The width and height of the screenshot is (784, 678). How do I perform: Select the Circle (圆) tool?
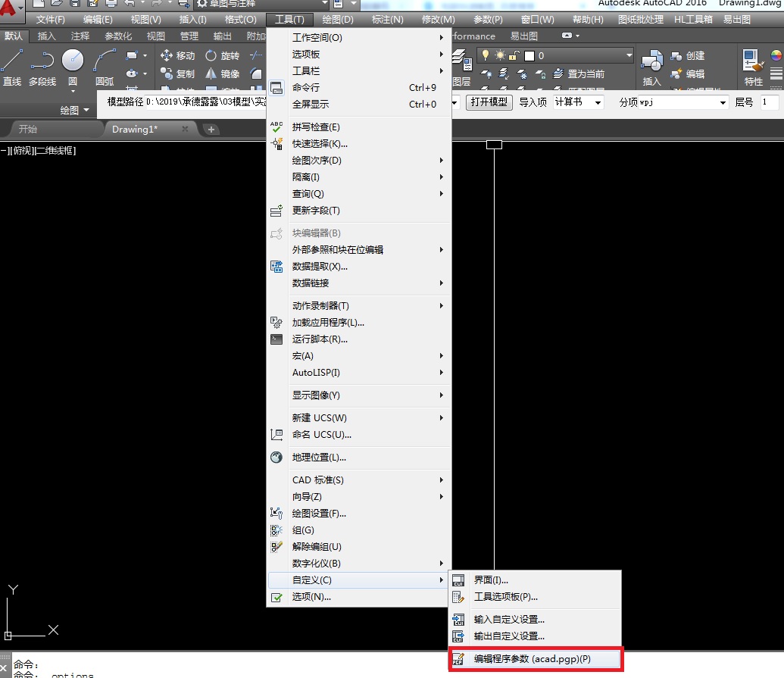pos(73,67)
